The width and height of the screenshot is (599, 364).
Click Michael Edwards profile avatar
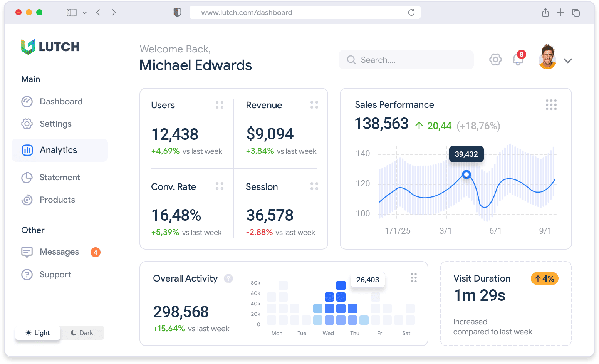coord(547,58)
